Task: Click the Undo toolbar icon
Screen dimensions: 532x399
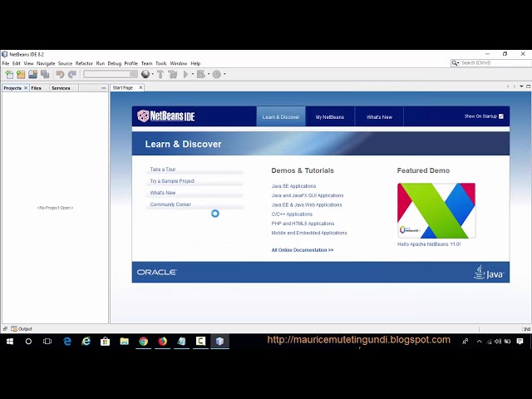Action: coord(60,74)
